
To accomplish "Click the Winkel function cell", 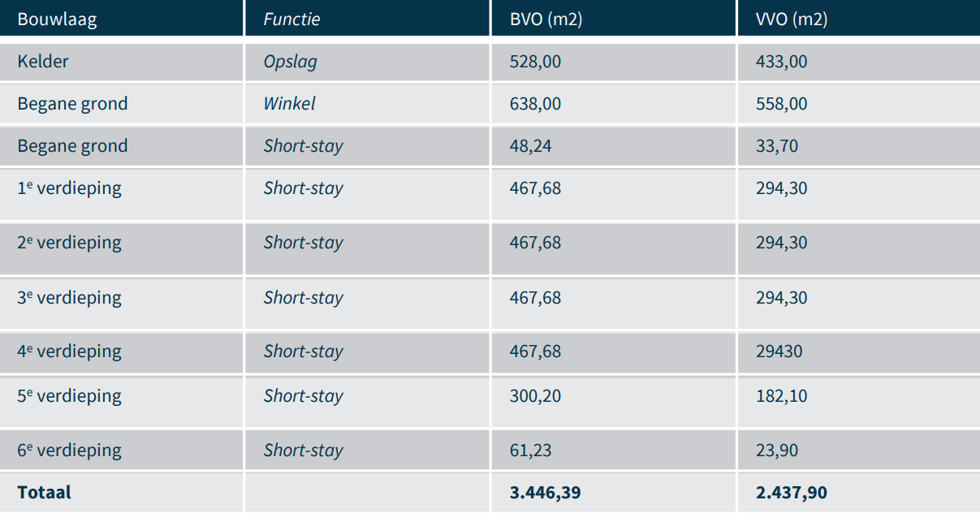I will (289, 104).
